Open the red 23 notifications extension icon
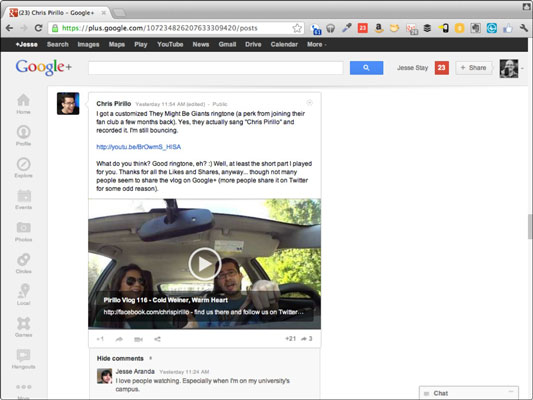 363,28
